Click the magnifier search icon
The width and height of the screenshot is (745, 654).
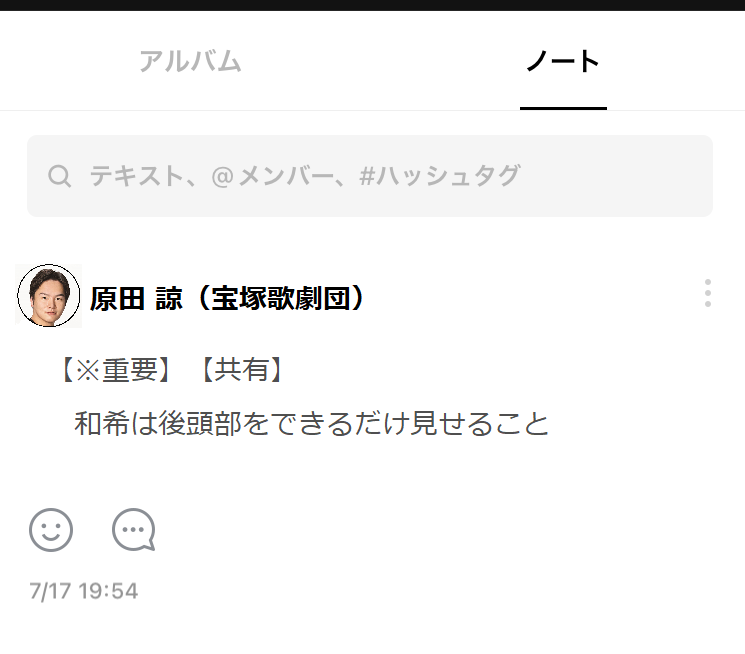click(x=59, y=176)
